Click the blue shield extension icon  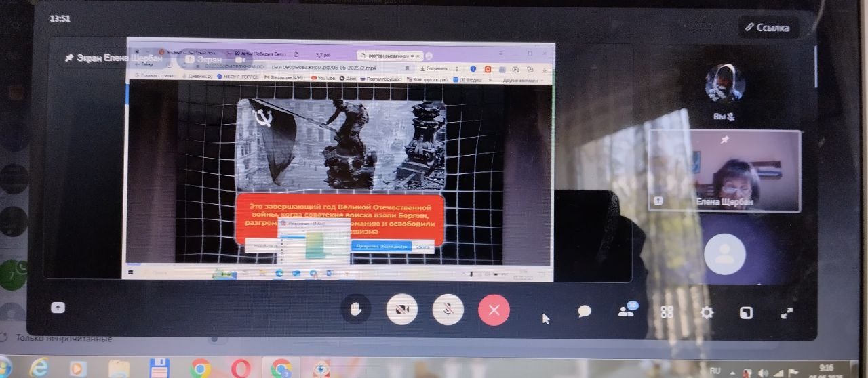473,69
